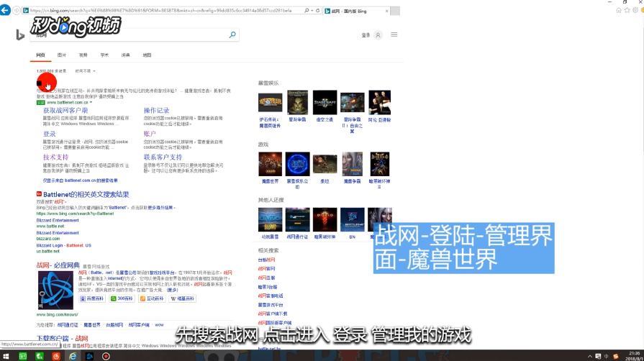Click the 百度百科 source button
The height and width of the screenshot is (361, 644).
point(91,298)
